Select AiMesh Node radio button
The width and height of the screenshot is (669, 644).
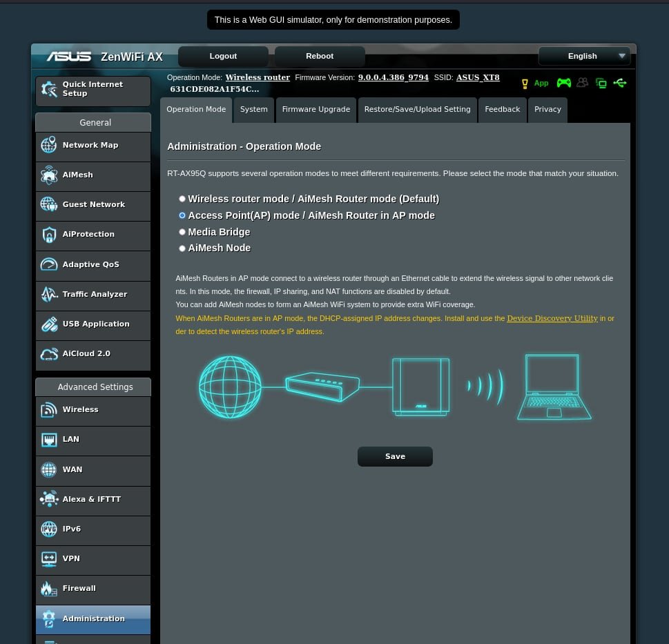click(x=182, y=248)
